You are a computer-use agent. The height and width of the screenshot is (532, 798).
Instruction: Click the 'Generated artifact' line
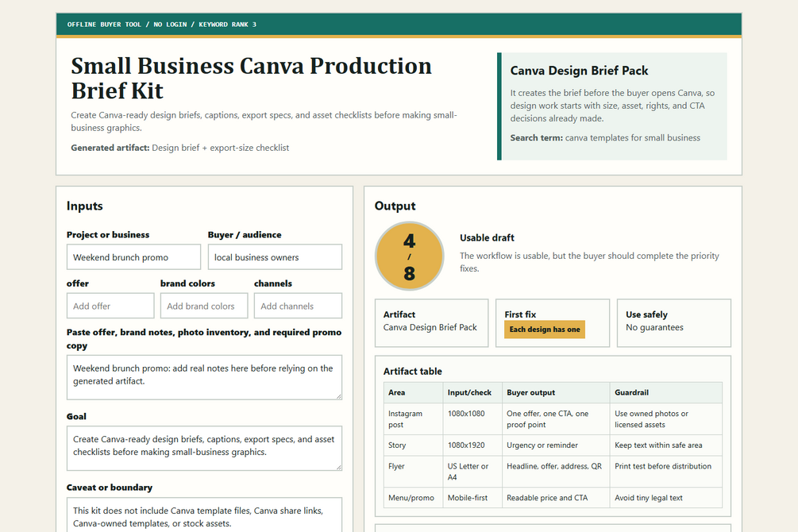[179, 148]
